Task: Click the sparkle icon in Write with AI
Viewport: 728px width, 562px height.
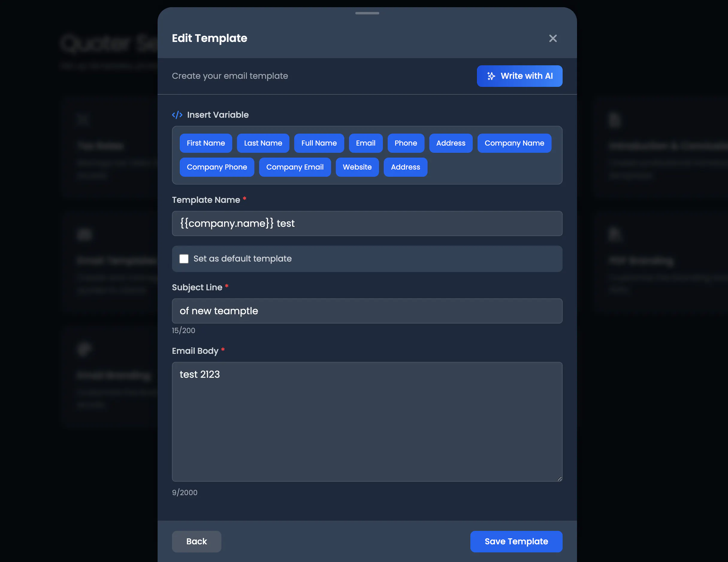Action: click(x=491, y=76)
